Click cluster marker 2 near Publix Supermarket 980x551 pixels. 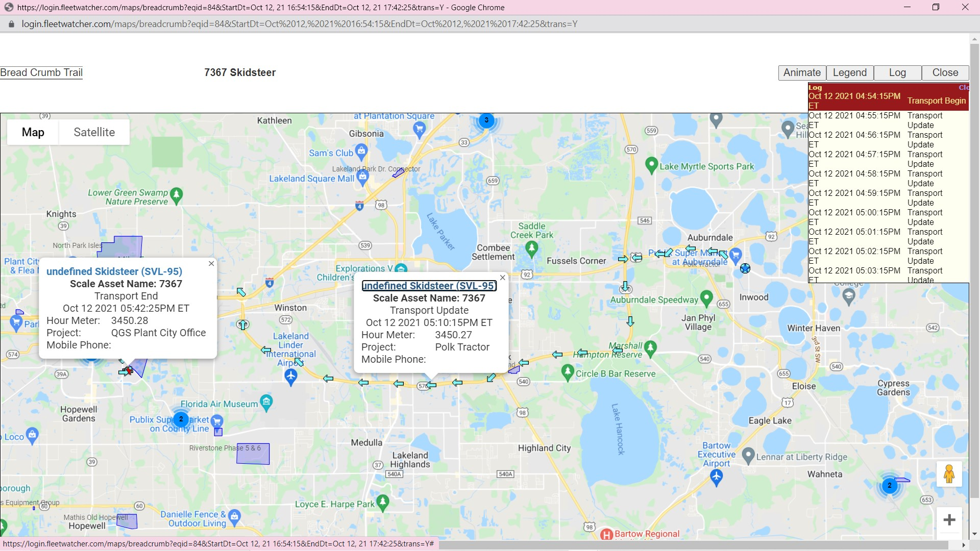pyautogui.click(x=181, y=419)
